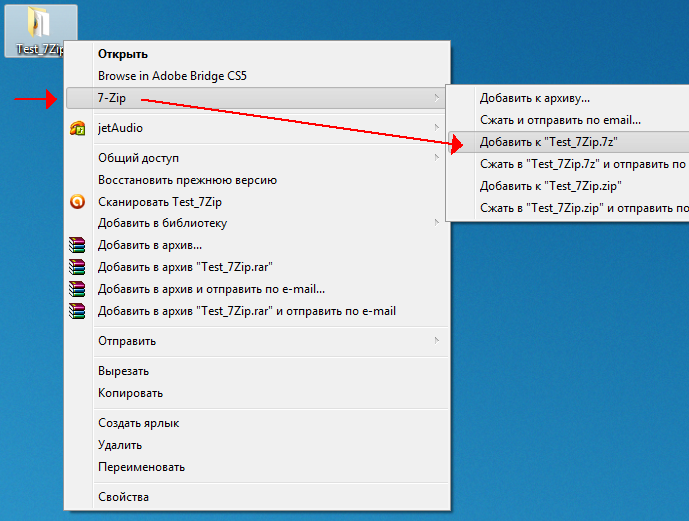Expand the Добавить в библиотеку submenu arrow
Viewport: 689px width, 521px height.
(x=436, y=223)
